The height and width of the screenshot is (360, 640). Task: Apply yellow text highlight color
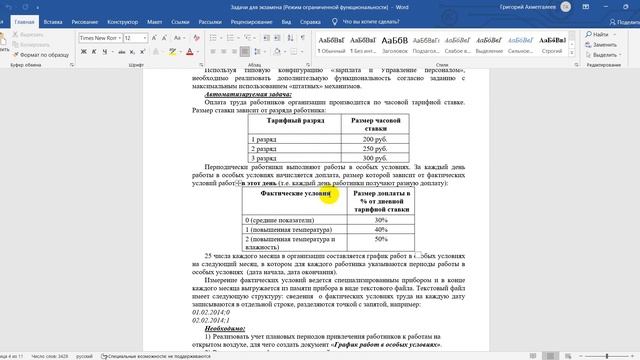pyautogui.click(x=172, y=52)
